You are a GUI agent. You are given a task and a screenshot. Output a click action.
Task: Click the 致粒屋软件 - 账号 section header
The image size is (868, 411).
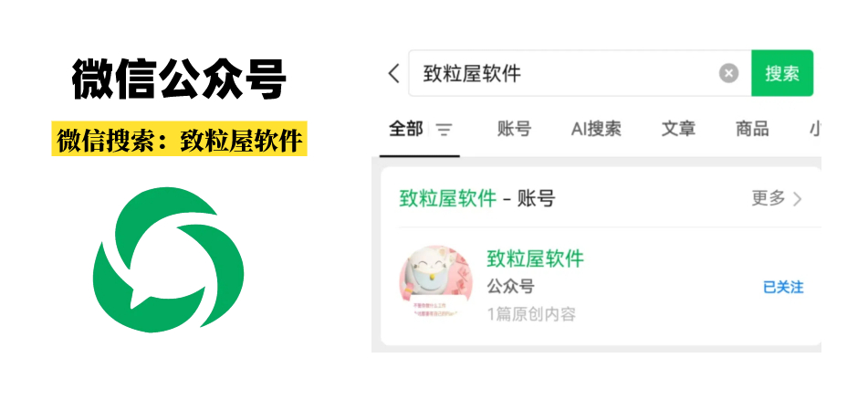coord(476,198)
